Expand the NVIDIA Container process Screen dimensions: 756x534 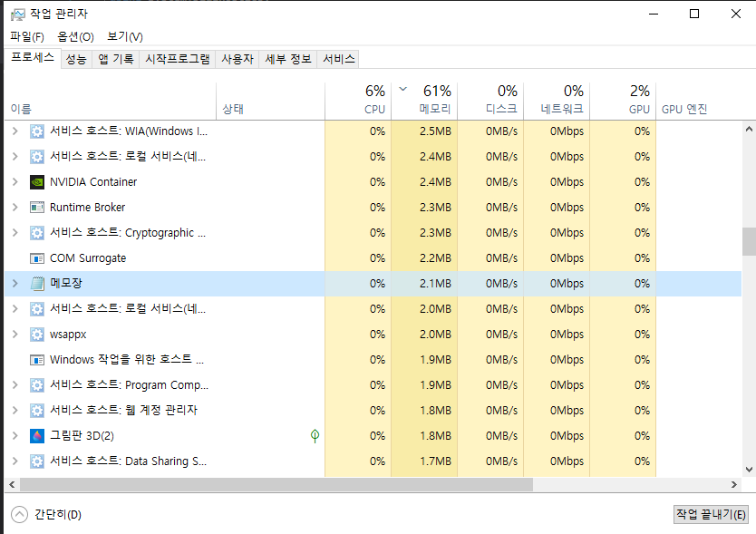pyautogui.click(x=15, y=182)
